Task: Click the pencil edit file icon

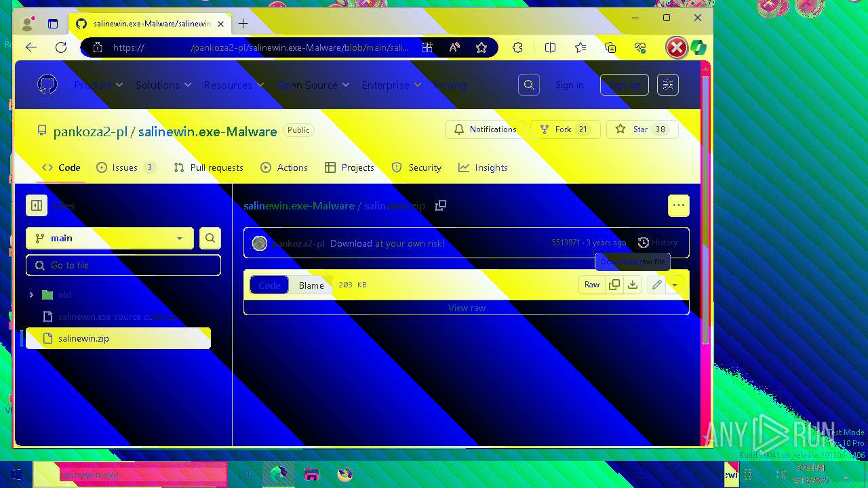Action: (x=656, y=285)
